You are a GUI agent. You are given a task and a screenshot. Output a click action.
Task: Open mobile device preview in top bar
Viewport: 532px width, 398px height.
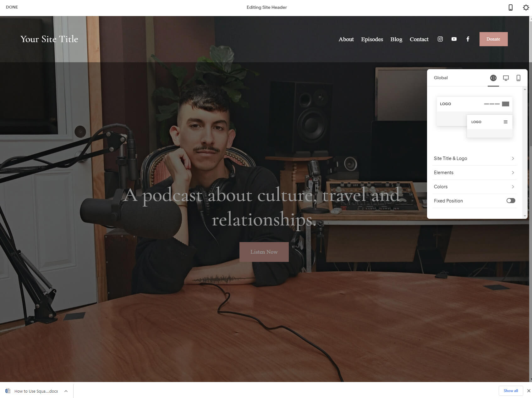click(x=511, y=7)
